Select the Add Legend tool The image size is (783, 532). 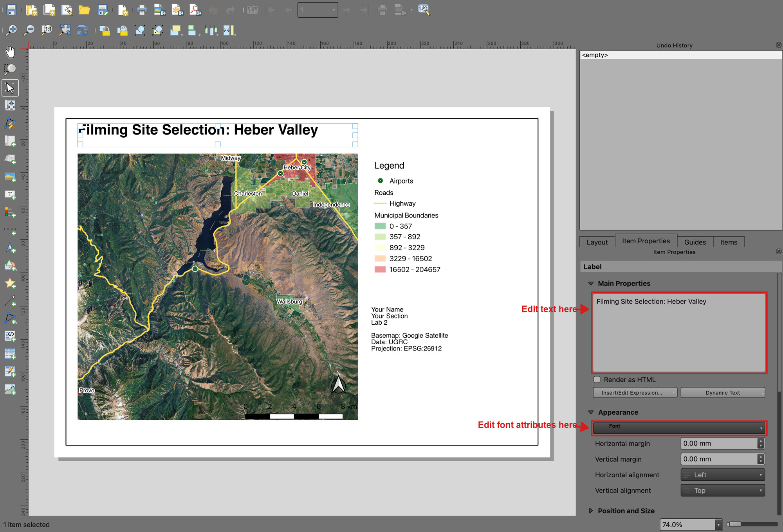tap(10, 212)
